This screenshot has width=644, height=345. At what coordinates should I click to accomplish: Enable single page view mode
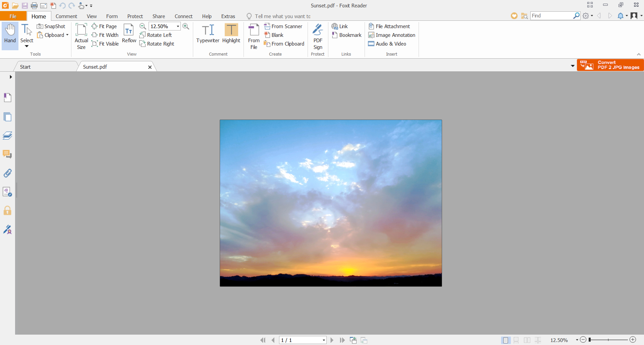point(505,340)
